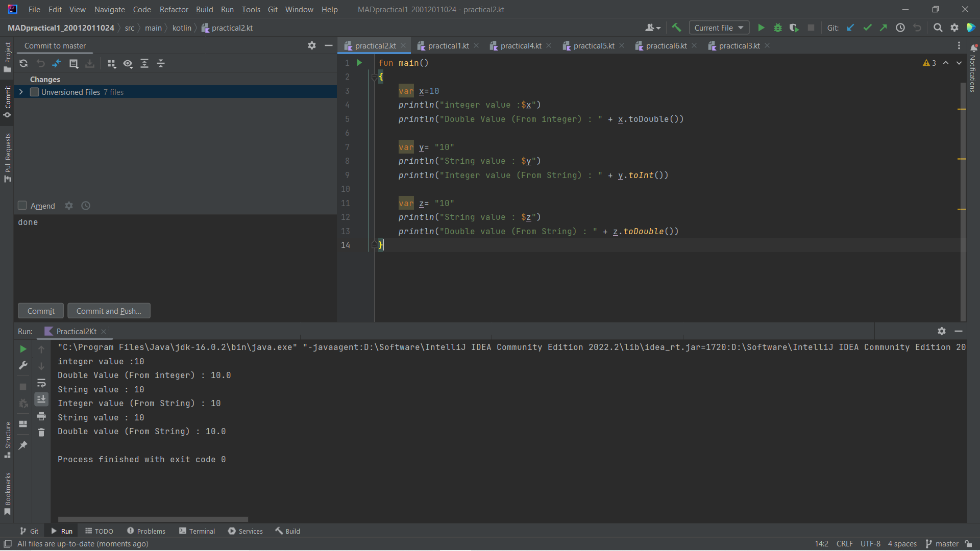This screenshot has width=980, height=551.
Task: Click Commit and Push button
Action: (x=109, y=311)
